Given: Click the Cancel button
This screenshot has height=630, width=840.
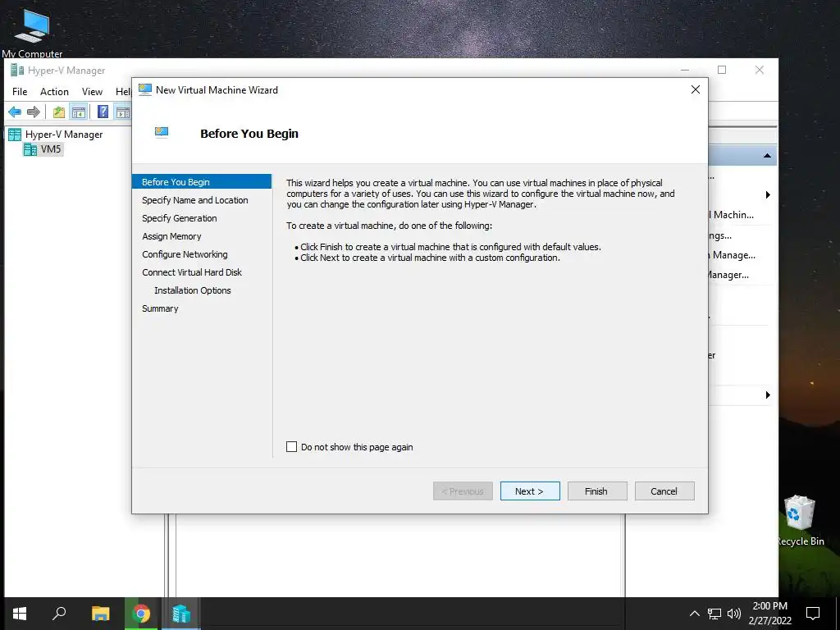Looking at the screenshot, I should pyautogui.click(x=664, y=491).
